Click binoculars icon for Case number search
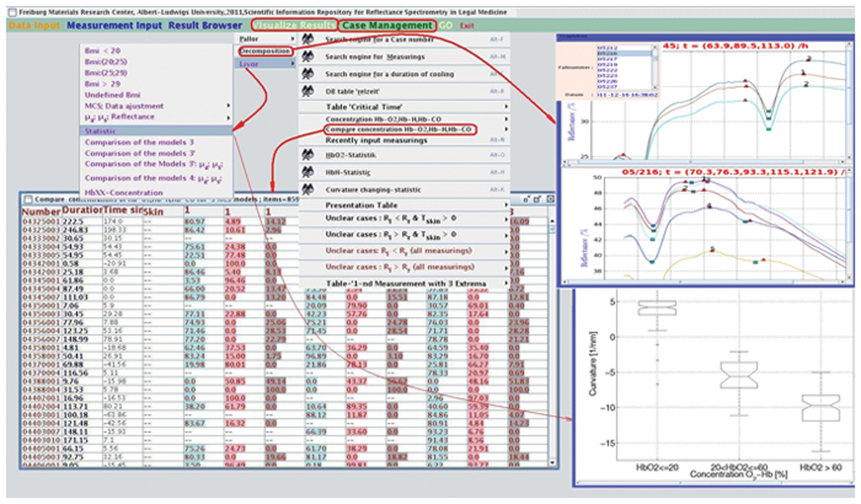The width and height of the screenshot is (861, 504). tap(307, 39)
